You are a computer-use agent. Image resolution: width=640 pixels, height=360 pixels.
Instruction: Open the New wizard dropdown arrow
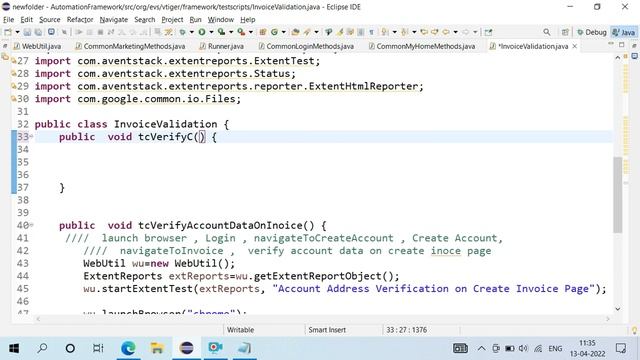click(x=17, y=32)
